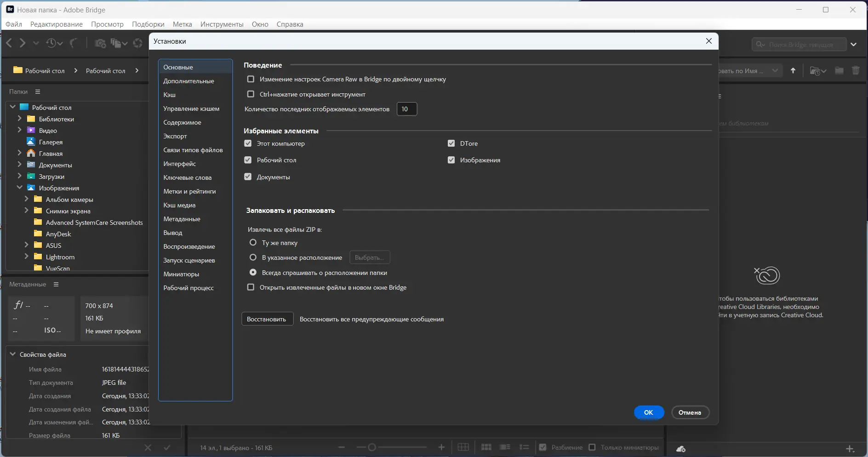Expand the Библиотеки folder in tree

click(x=19, y=119)
